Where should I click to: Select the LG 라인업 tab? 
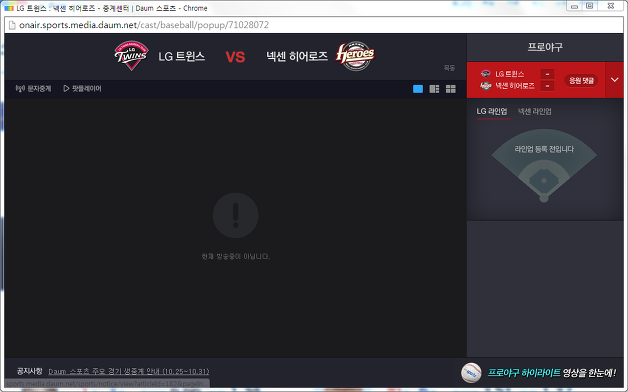tap(491, 111)
